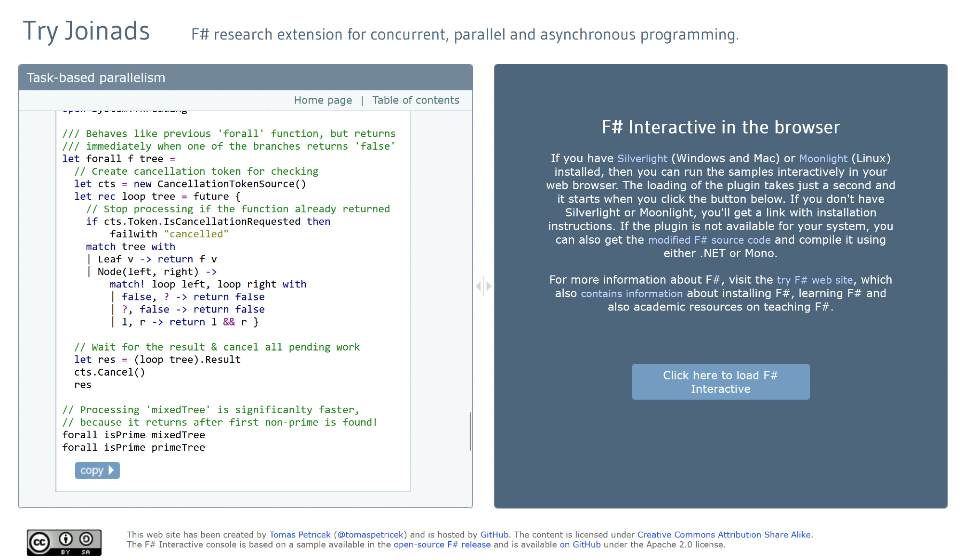The width and height of the screenshot is (963, 560).
Task: Click the copy button below the code
Action: point(97,470)
